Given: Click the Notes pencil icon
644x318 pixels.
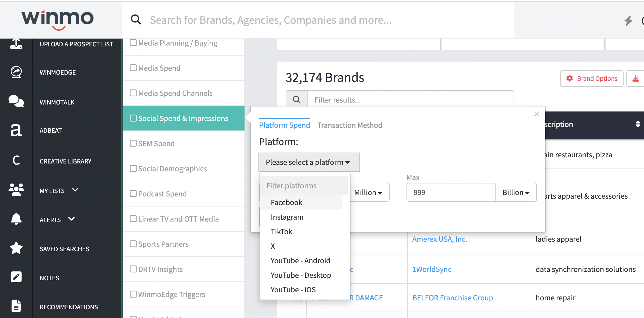Looking at the screenshot, I should (x=16, y=277).
